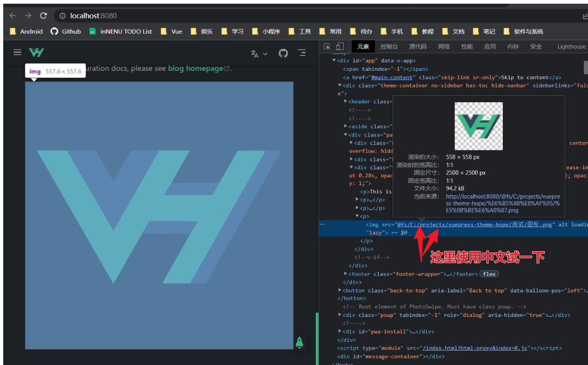
Task: Collapse the div id="app" node
Action: (334, 61)
